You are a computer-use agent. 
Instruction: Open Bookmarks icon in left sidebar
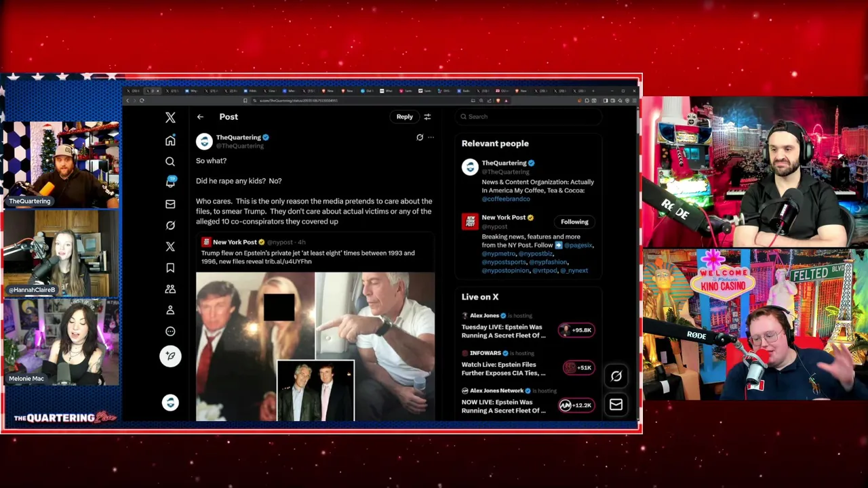tap(170, 268)
